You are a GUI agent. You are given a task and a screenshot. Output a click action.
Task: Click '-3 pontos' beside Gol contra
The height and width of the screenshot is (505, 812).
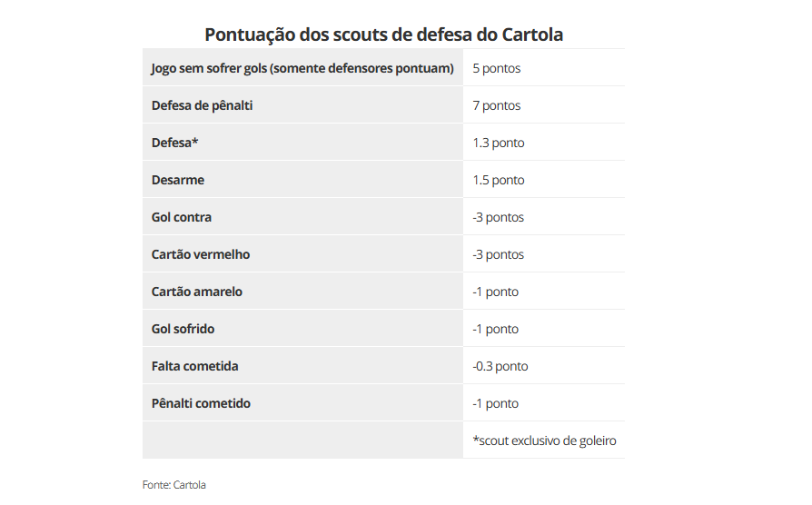pyautogui.click(x=498, y=218)
